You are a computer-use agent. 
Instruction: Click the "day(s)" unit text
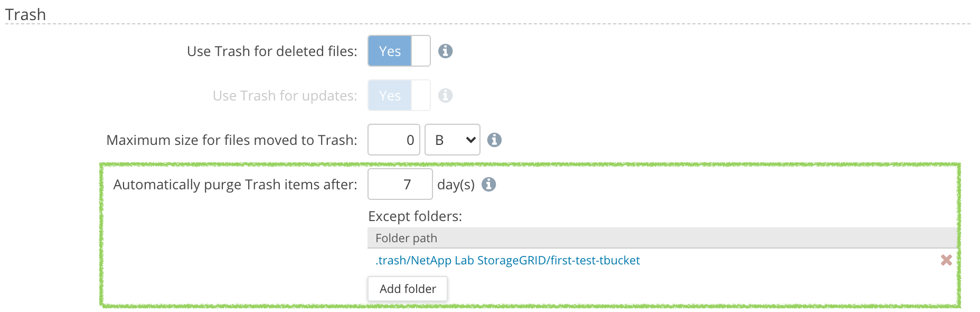pyautogui.click(x=456, y=185)
